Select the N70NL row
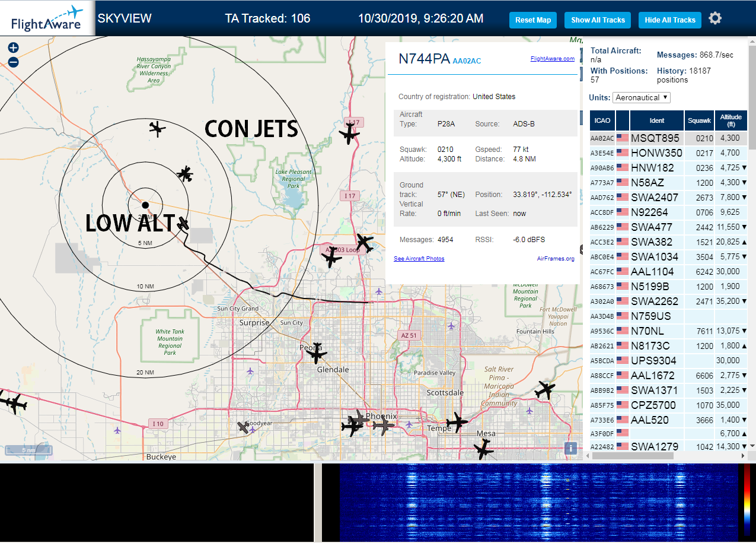 coord(669,331)
